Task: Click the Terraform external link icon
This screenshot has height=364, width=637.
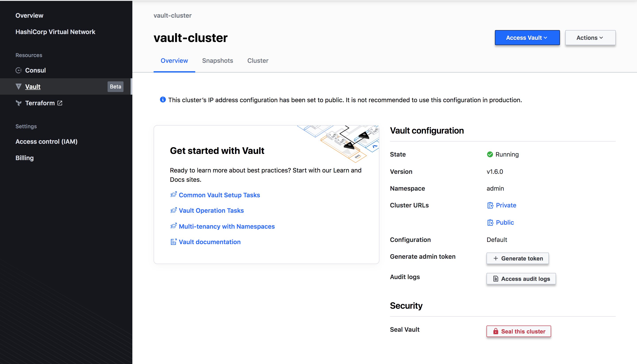Action: pyautogui.click(x=60, y=103)
